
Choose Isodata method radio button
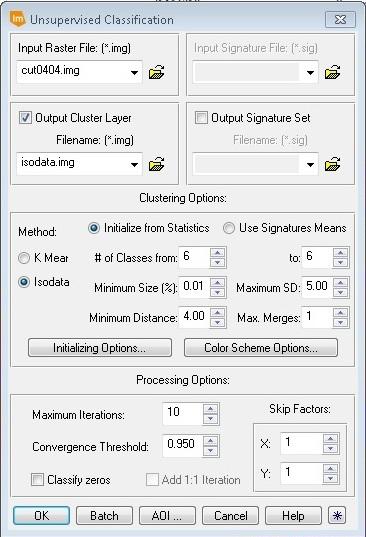point(24,282)
